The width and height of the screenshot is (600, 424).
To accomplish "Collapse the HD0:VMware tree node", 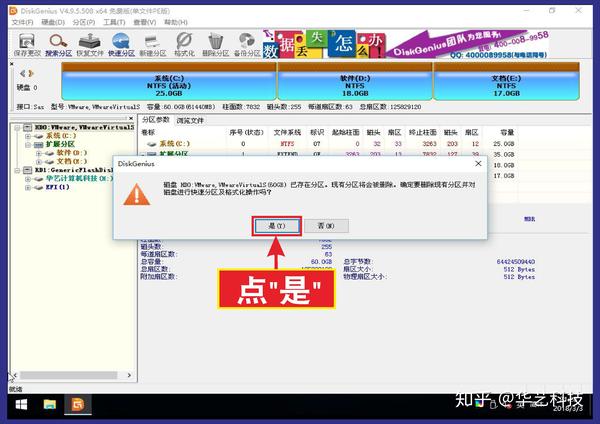I will (17, 127).
